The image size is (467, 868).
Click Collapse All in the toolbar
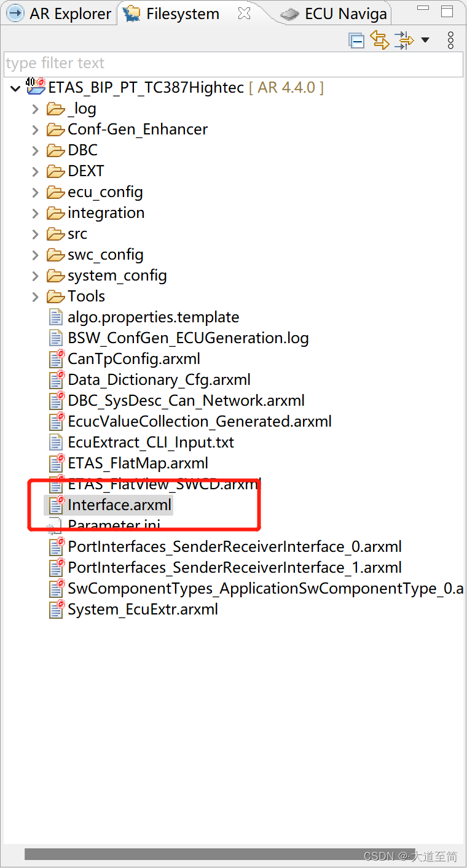[x=356, y=39]
